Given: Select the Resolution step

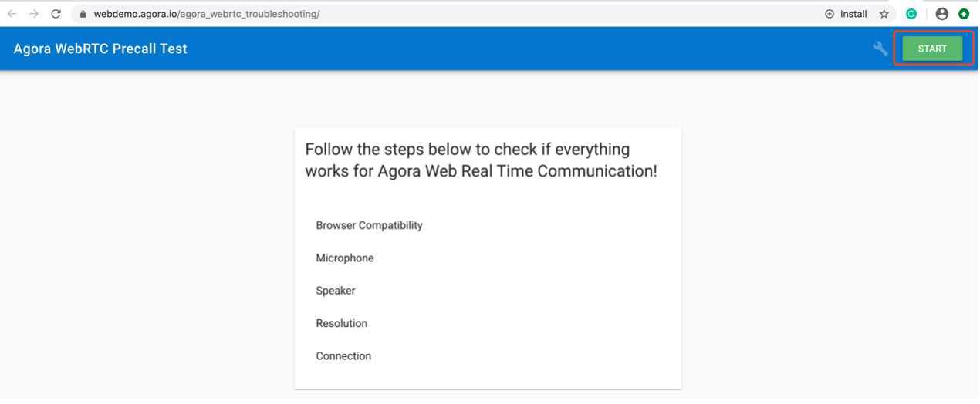Looking at the screenshot, I should [342, 323].
